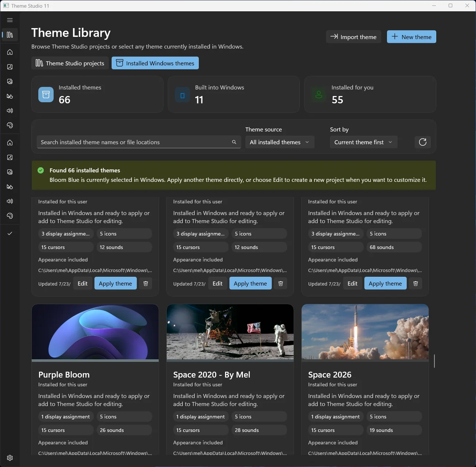Click the Built into Windows count 11
This screenshot has height=467, width=476.
(x=199, y=100)
